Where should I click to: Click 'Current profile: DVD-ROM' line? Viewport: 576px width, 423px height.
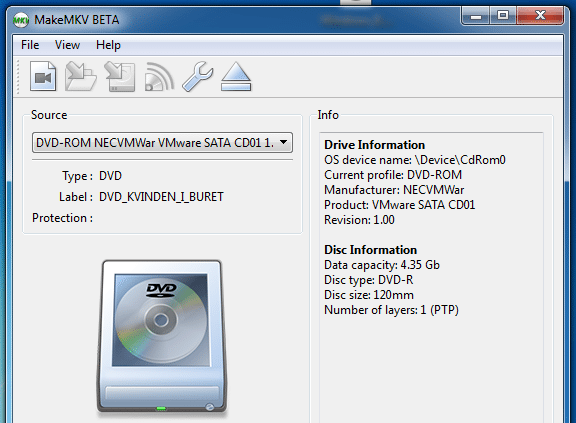click(x=393, y=175)
